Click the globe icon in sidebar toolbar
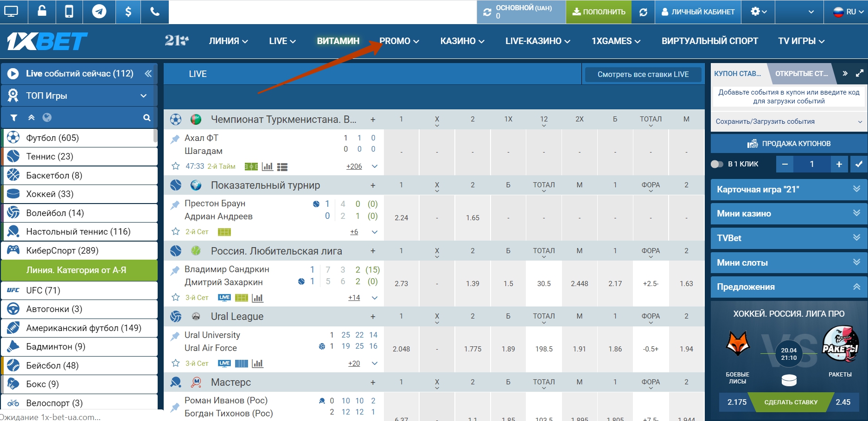 tap(47, 118)
